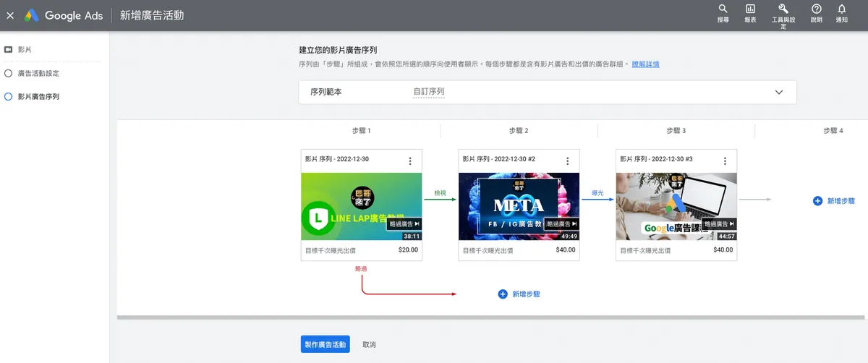Open the 瞭解詳情 link
The image size is (868, 363).
[x=645, y=64]
